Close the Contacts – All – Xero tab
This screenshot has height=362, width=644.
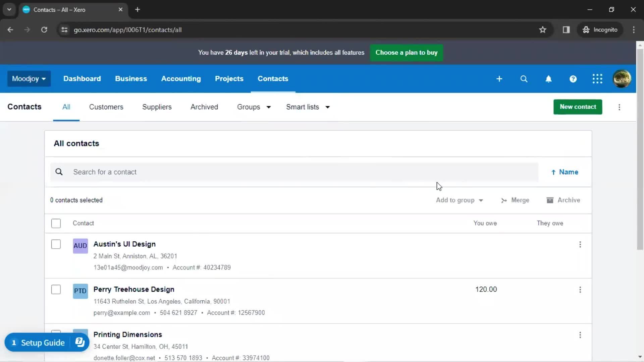[120, 9]
